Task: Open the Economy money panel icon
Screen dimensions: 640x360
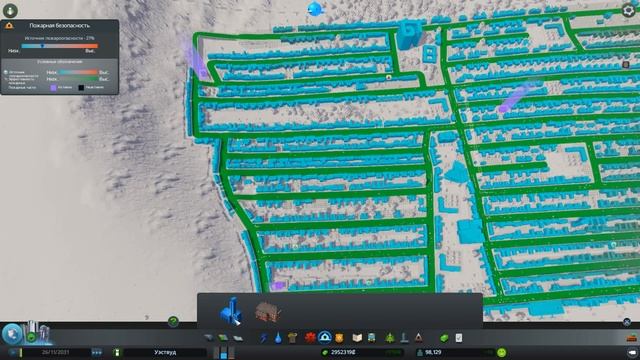Action: coord(444,338)
